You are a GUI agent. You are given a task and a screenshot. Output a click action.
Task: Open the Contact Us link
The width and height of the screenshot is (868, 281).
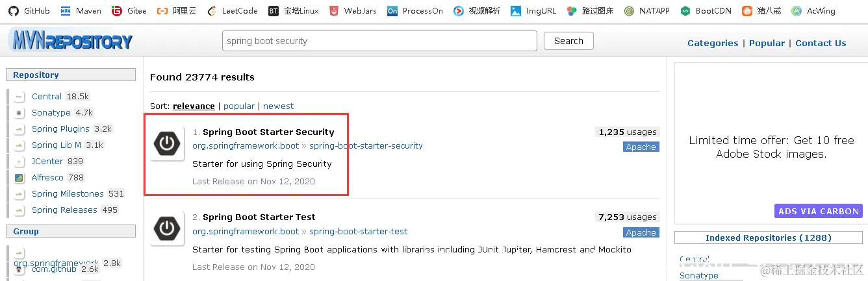821,43
